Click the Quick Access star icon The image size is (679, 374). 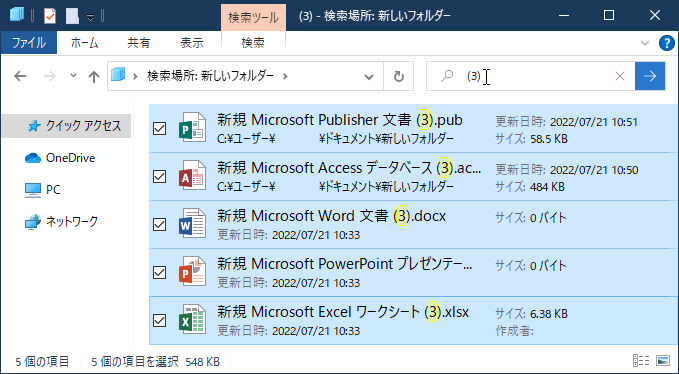click(34, 126)
